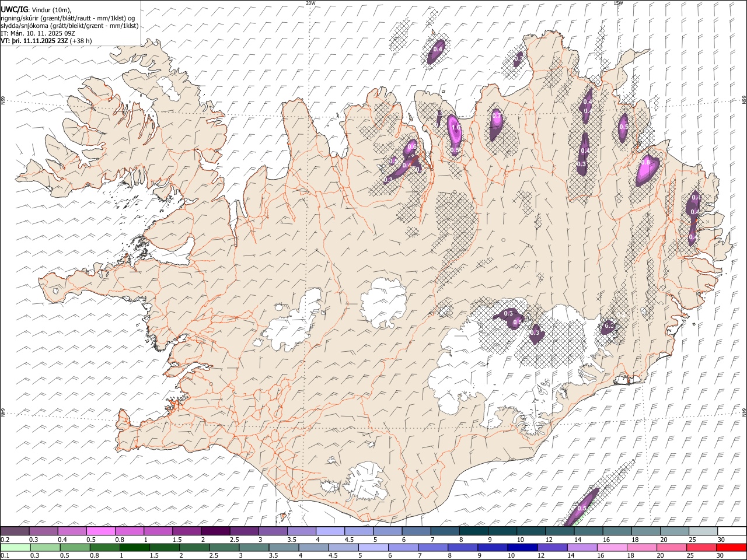The width and height of the screenshot is (747, 560).
Task: Select the bright red 30 mm rain legend swatch
Action: [731, 547]
